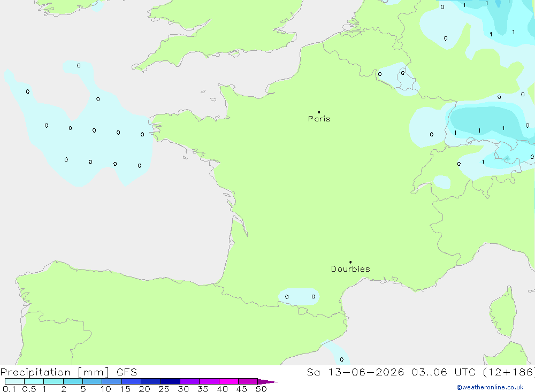Pick the legend swatch between 45 and 50
535x392 pixels.
[x=248, y=381]
